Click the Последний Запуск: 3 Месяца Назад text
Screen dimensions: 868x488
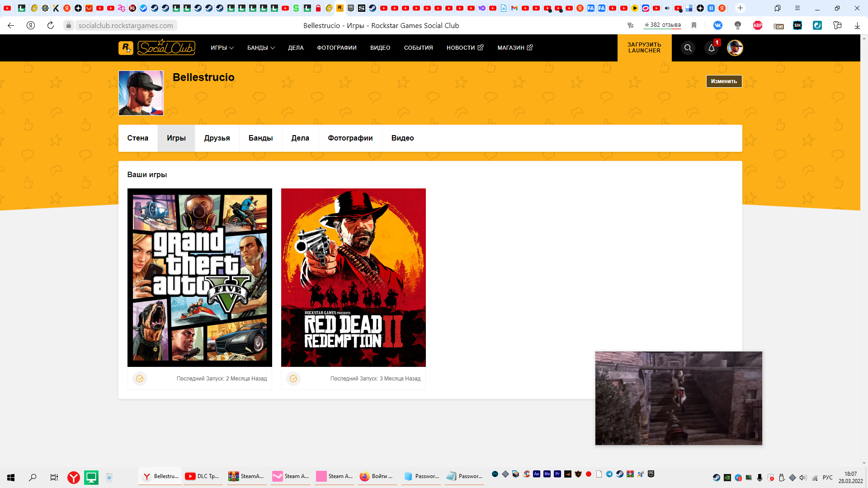point(375,379)
